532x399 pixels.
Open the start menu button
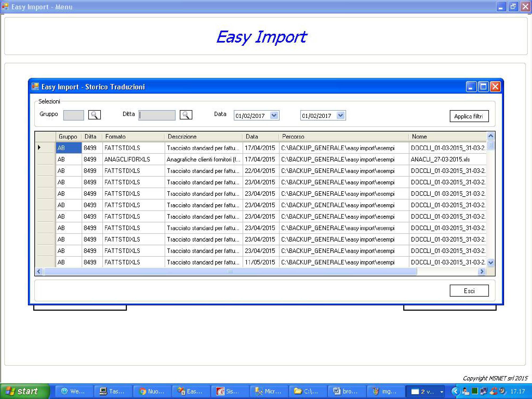[x=24, y=391]
